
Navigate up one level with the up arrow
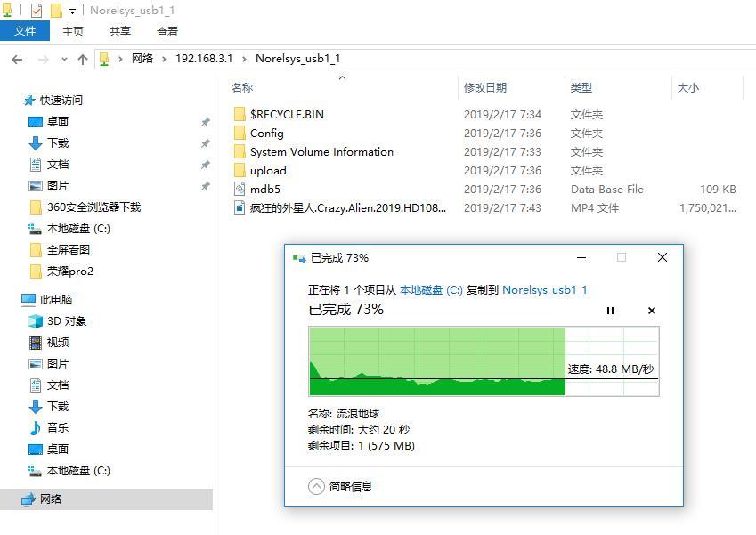(x=83, y=59)
